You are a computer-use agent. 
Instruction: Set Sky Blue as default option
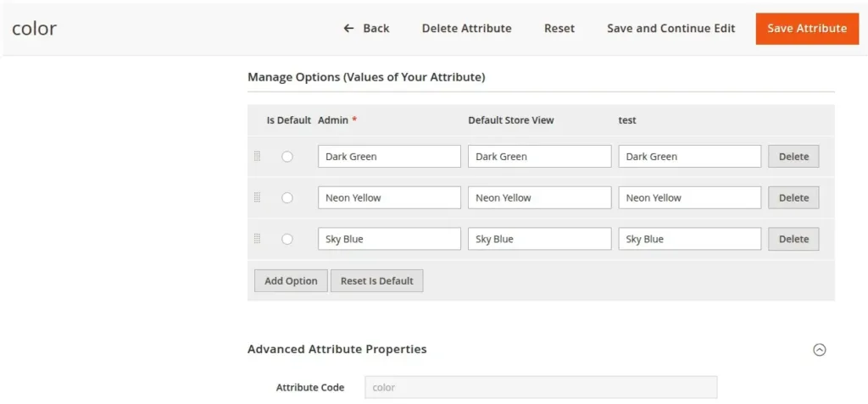[287, 239]
